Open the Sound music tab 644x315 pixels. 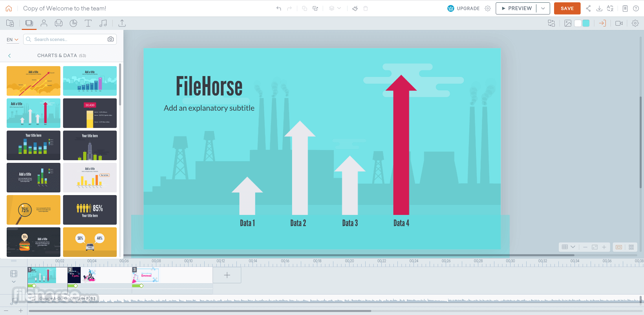103,23
